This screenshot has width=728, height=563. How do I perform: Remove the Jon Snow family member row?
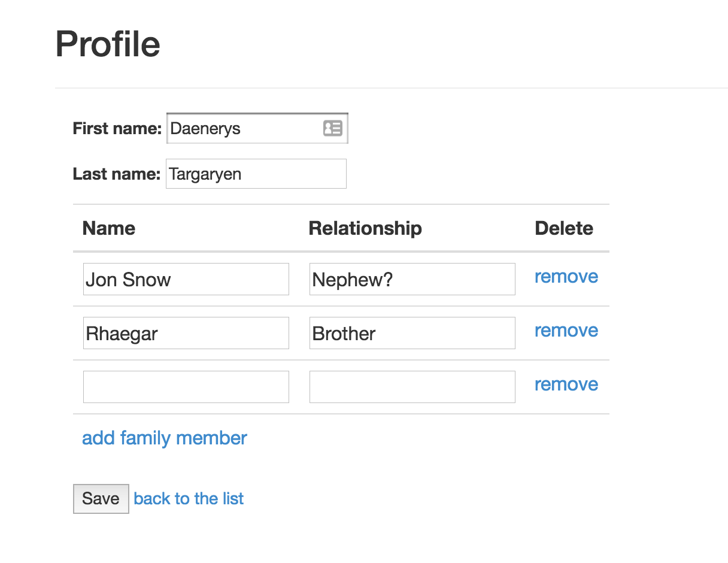click(x=566, y=277)
